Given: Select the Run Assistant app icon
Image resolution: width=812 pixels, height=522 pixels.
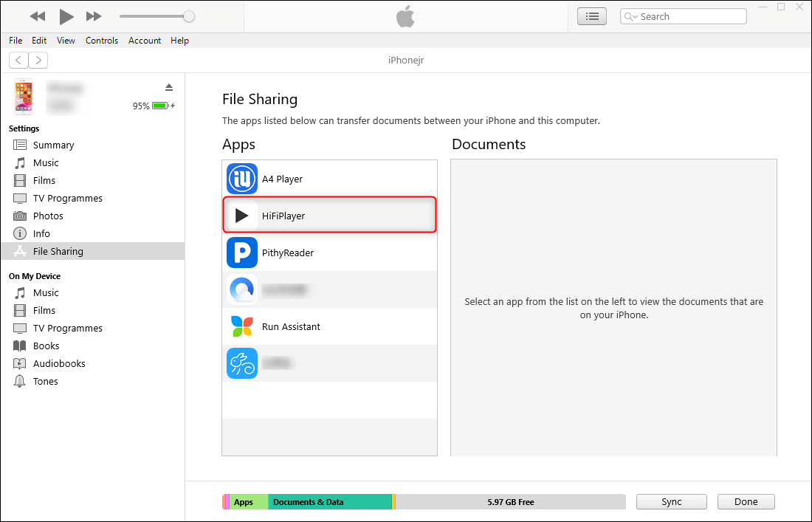Looking at the screenshot, I should pyautogui.click(x=242, y=326).
